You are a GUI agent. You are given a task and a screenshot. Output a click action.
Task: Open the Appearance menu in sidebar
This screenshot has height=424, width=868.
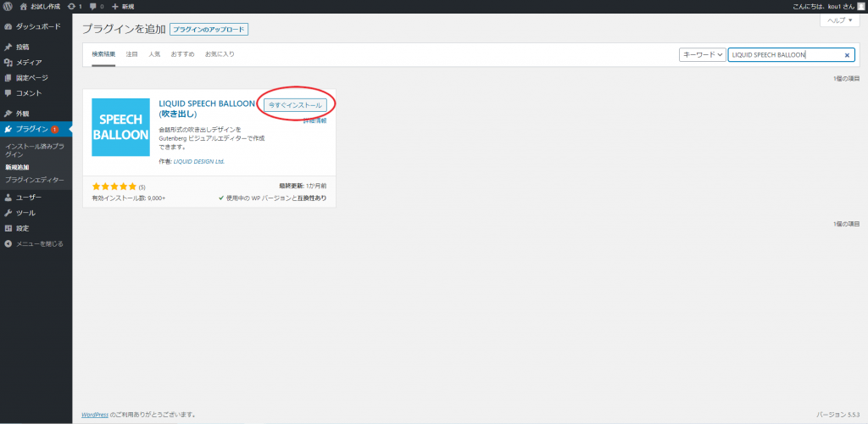(x=22, y=113)
